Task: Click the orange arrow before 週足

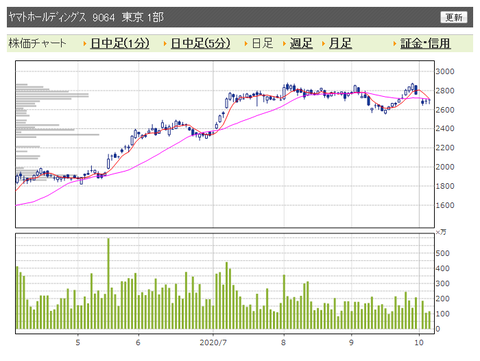Action: [284, 44]
